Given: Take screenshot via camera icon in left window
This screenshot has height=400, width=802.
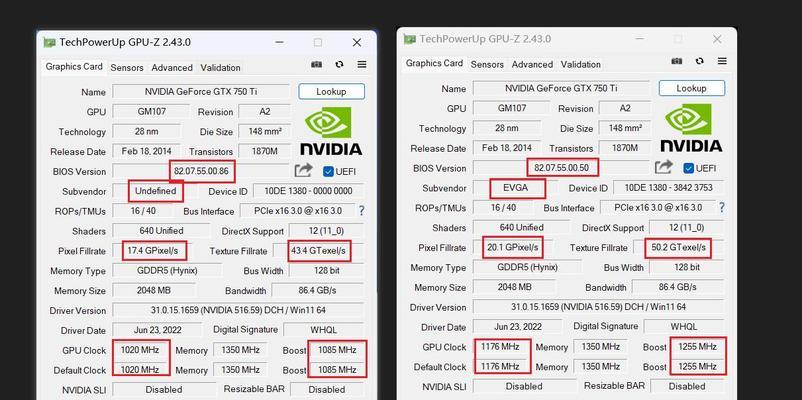Looking at the screenshot, I should pyautogui.click(x=317, y=64).
